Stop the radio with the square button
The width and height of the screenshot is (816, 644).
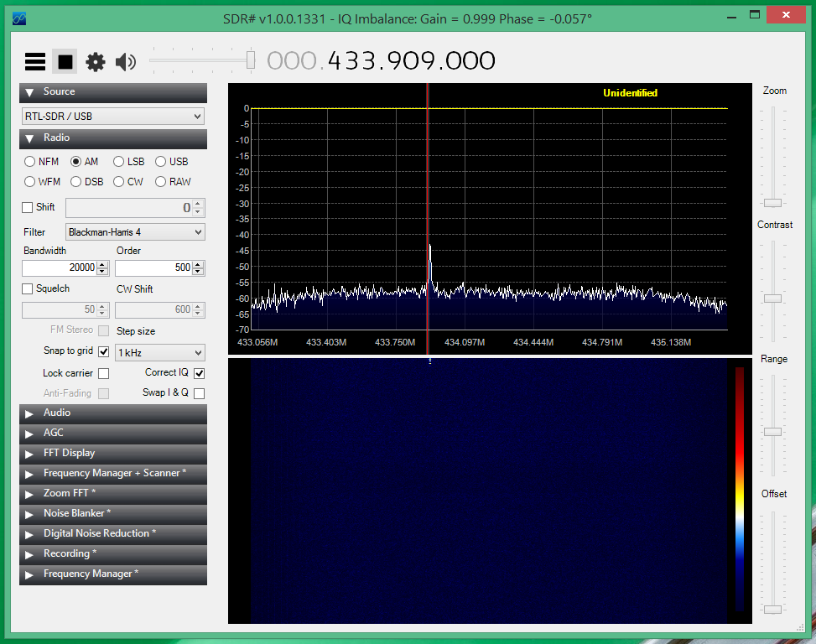coord(65,61)
